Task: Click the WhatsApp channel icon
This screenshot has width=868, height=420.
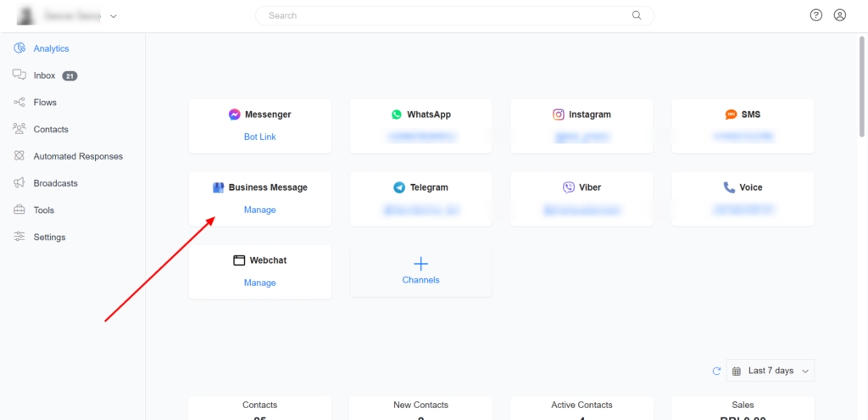Action: (x=397, y=115)
